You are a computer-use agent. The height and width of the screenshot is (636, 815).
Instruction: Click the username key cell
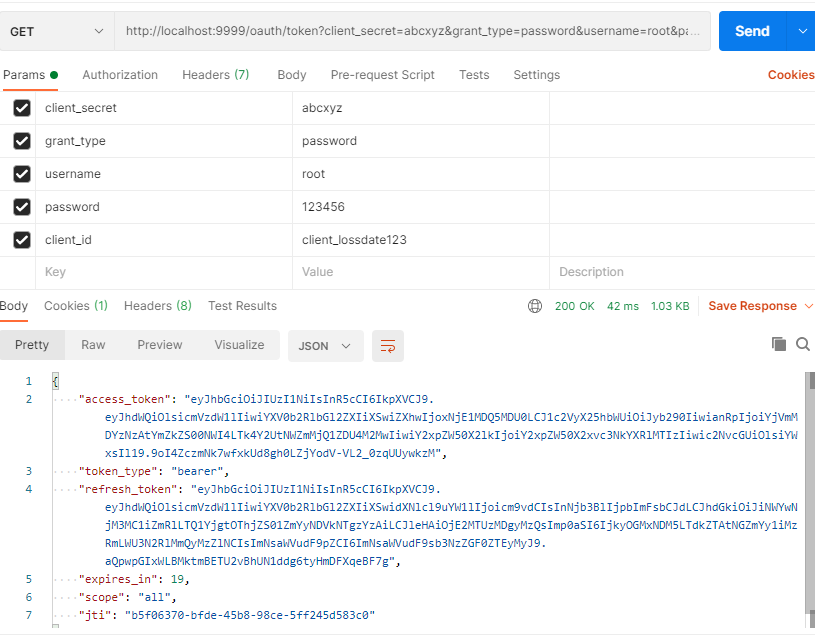click(x=164, y=174)
